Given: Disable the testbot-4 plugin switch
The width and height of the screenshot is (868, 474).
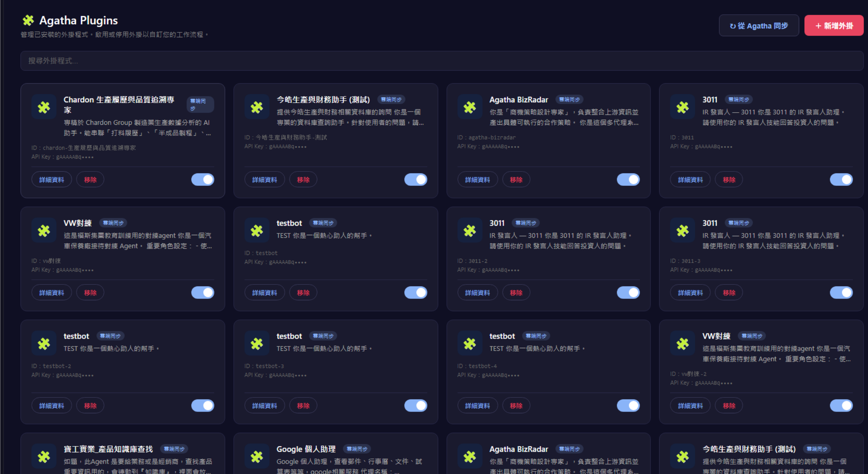Looking at the screenshot, I should point(628,406).
